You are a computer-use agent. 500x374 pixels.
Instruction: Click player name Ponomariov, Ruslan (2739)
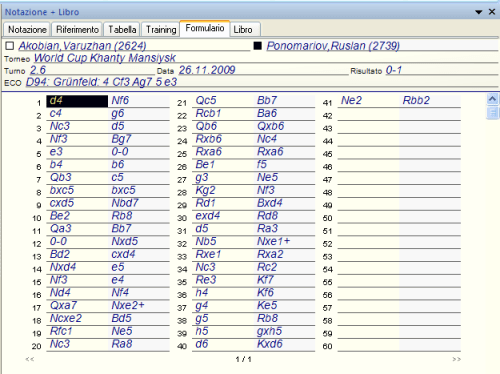tap(333, 46)
